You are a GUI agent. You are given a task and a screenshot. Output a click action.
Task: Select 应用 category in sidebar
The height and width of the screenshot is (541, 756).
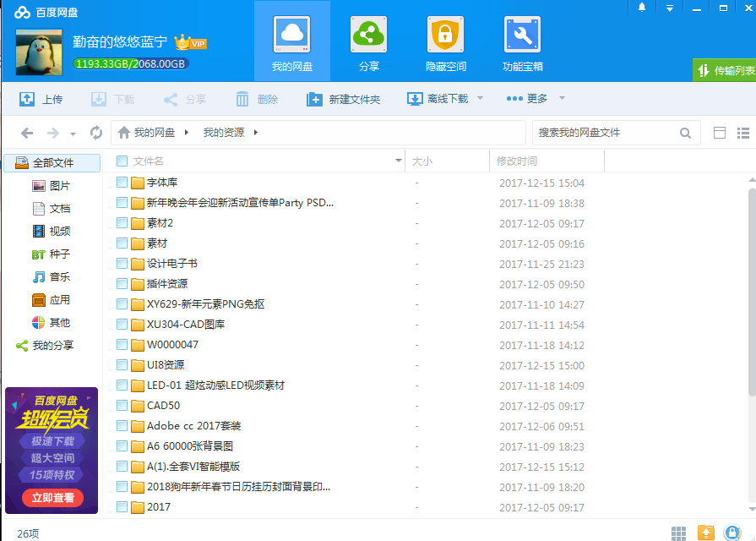(52, 300)
